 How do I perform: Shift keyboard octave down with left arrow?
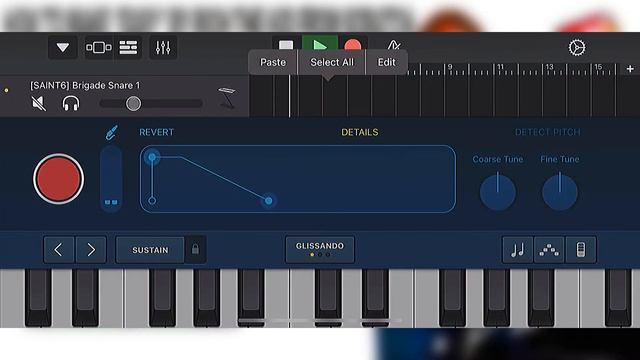click(59, 249)
